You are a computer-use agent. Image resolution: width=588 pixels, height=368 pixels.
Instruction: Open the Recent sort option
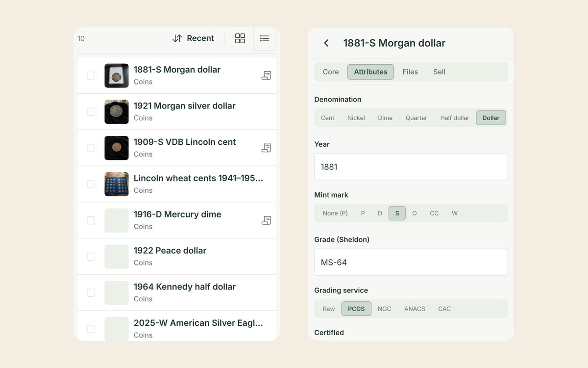coord(193,38)
